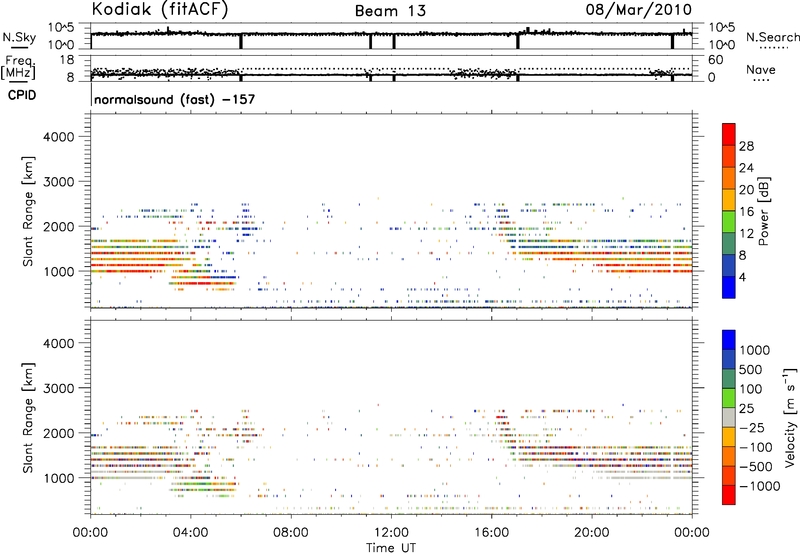
Task: Click the 'N.Search' legend label
Action: pos(772,37)
